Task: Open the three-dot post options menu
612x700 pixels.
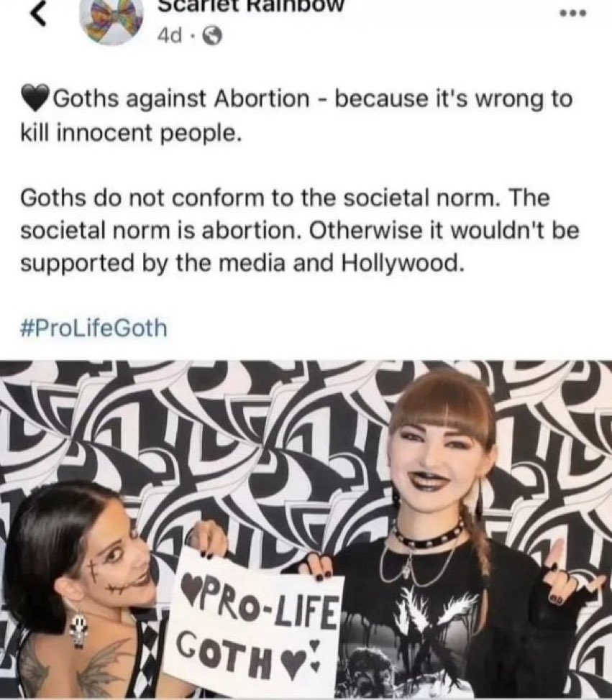Action: click(x=573, y=14)
